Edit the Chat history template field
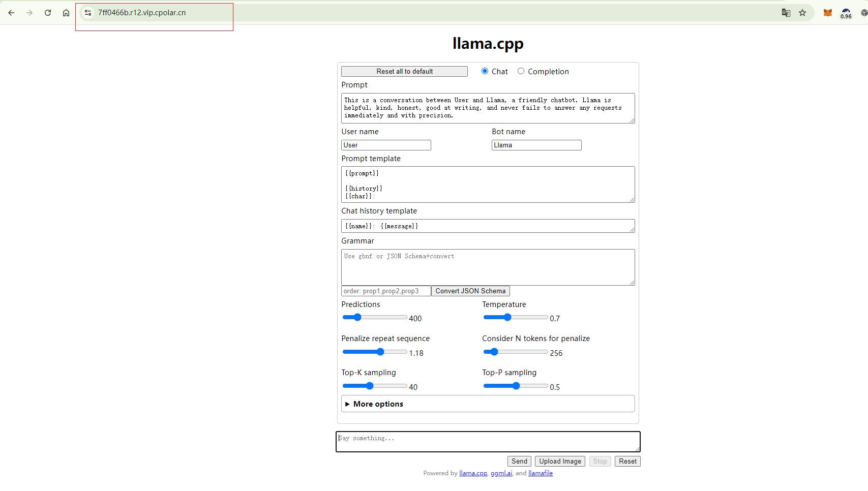This screenshot has height=491, width=868. (488, 226)
